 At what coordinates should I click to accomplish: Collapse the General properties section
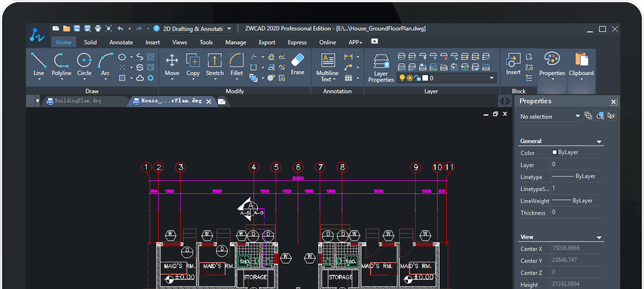(599, 141)
